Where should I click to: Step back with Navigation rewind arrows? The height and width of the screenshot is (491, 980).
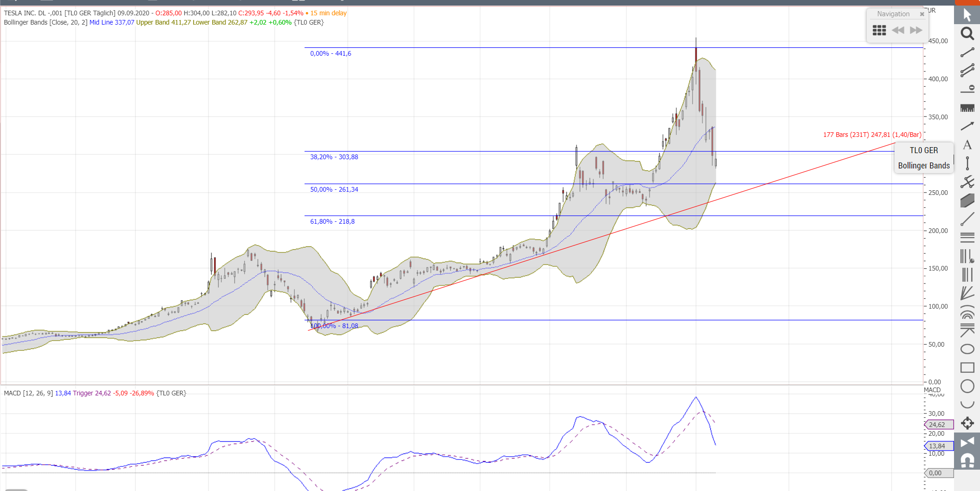coord(898,31)
